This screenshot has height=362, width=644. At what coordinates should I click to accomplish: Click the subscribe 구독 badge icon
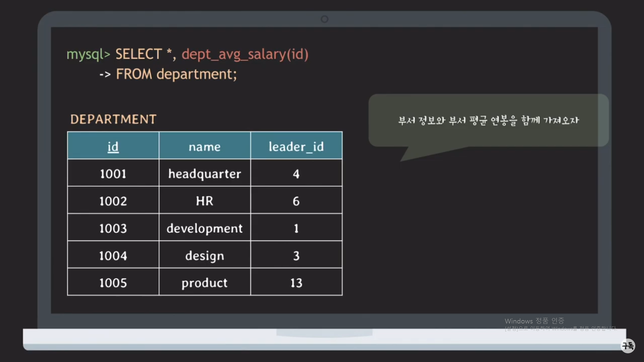tap(628, 346)
